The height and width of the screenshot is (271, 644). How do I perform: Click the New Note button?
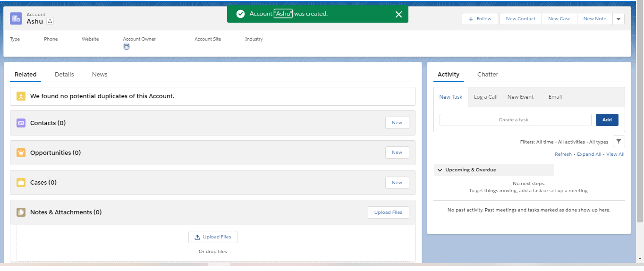pos(595,19)
